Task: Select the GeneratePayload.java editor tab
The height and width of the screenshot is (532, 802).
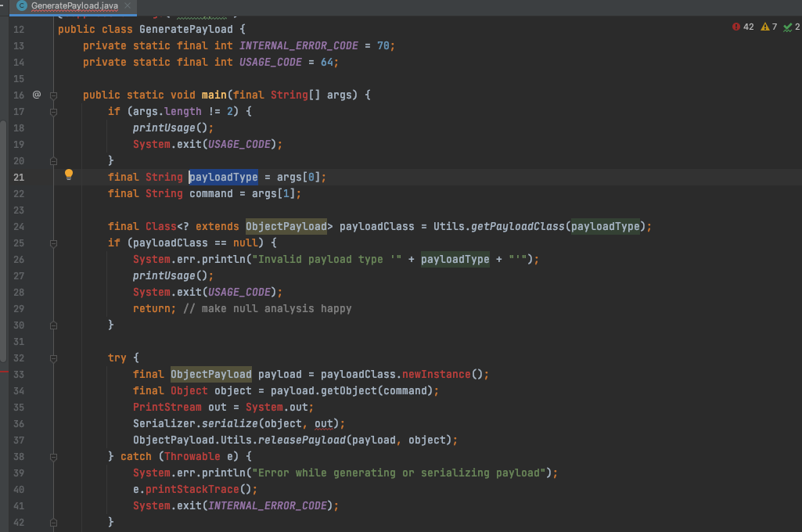Action: tap(74, 6)
